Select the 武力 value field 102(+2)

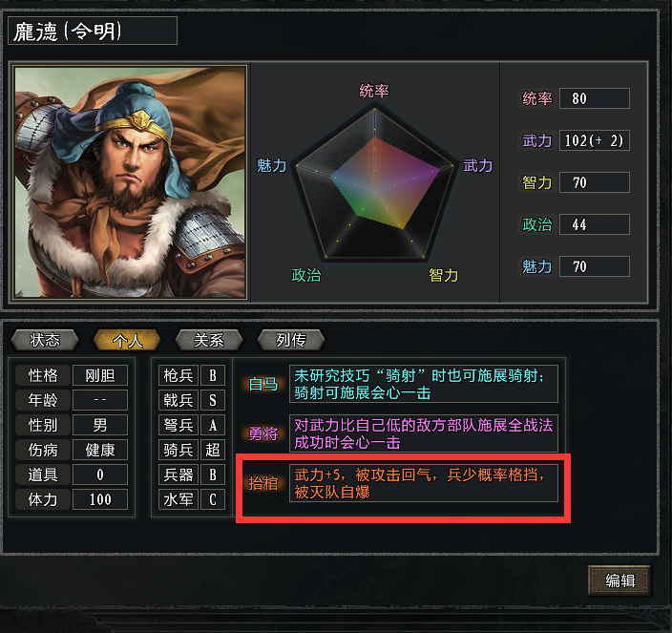tap(595, 140)
